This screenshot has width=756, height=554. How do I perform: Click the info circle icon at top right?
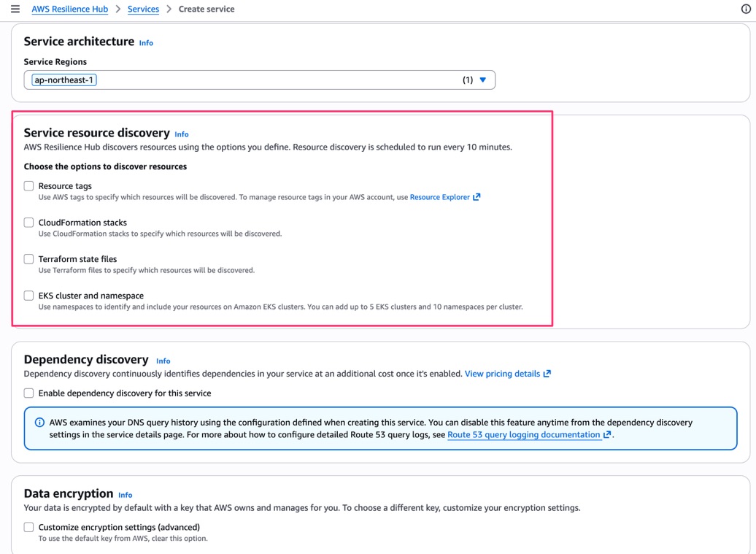point(745,9)
